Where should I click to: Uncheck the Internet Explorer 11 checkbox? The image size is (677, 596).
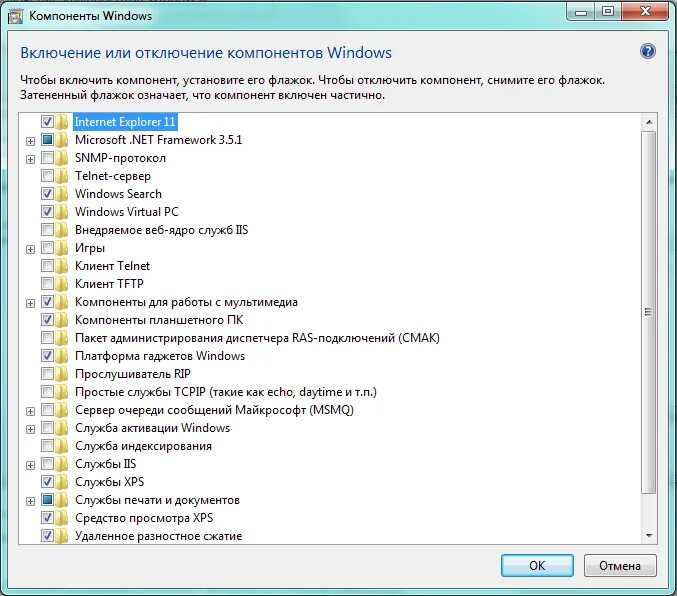47,122
